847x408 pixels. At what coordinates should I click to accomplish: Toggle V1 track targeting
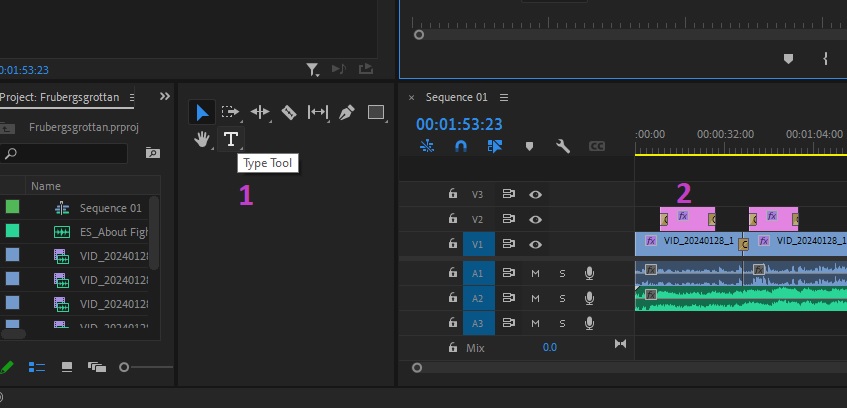(478, 244)
